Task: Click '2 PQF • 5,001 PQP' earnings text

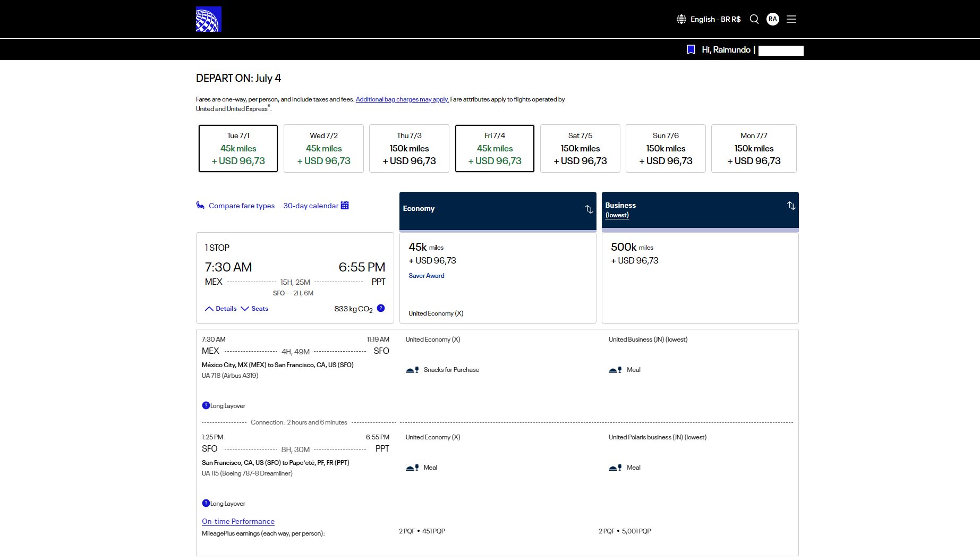Action: [625, 531]
